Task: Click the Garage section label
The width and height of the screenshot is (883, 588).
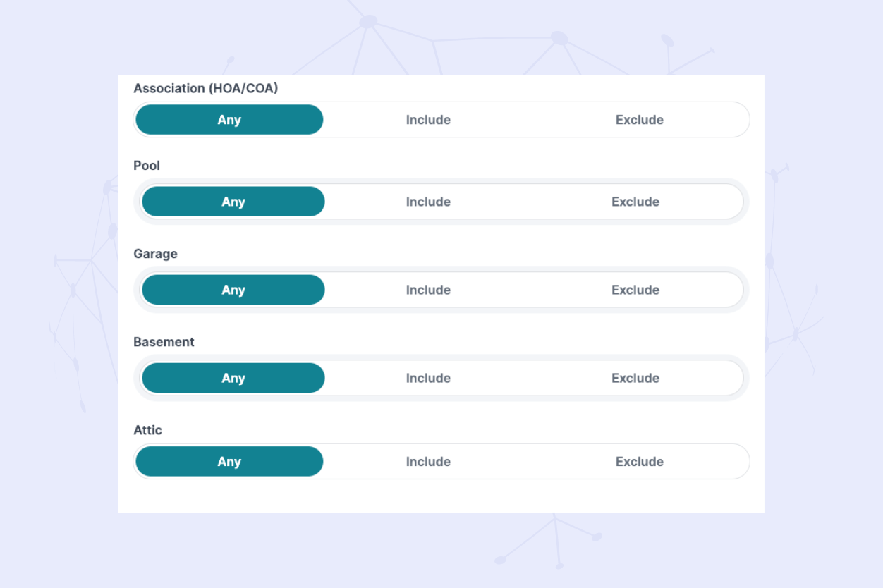Action: click(155, 254)
